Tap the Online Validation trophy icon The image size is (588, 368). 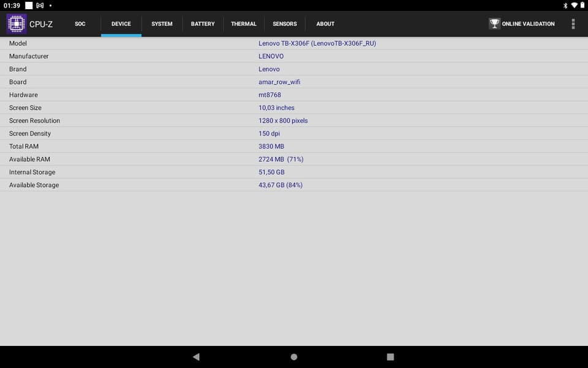point(495,24)
